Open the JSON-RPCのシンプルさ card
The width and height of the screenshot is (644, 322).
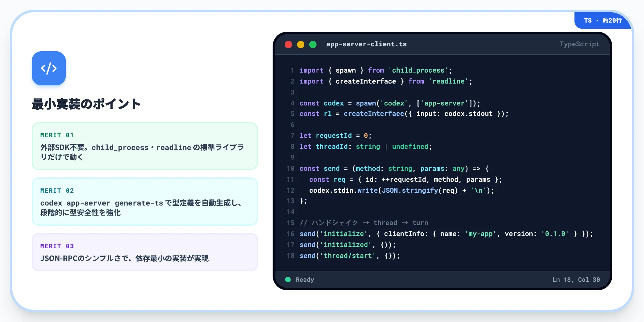pyautogui.click(x=145, y=252)
